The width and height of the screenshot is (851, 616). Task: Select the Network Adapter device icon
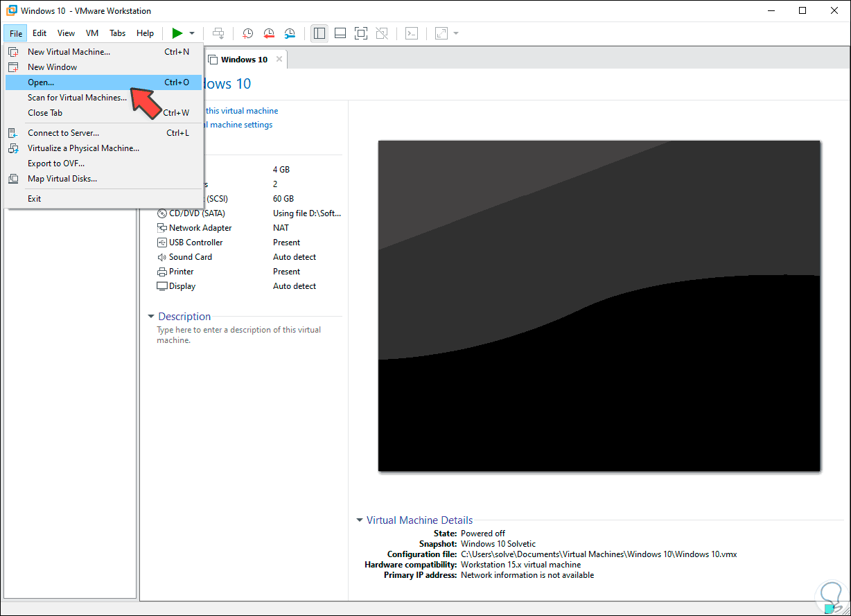[162, 228]
